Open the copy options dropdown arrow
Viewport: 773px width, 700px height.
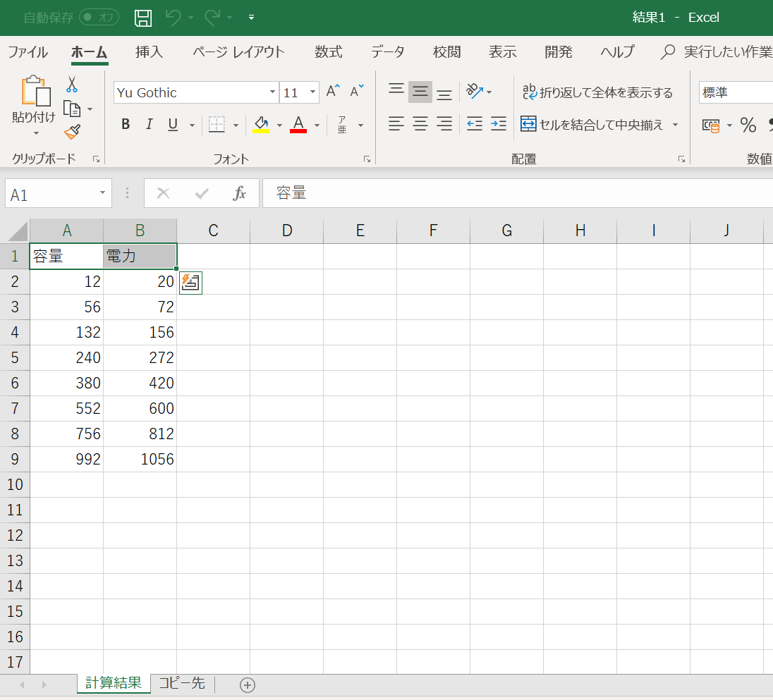tap(90, 109)
